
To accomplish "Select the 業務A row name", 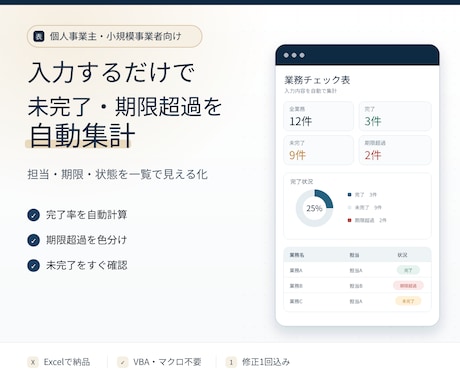I will (x=296, y=270).
